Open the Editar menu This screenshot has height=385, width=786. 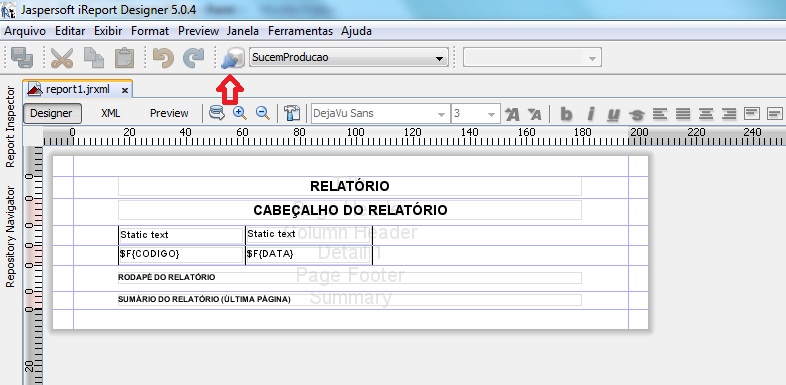click(x=70, y=31)
